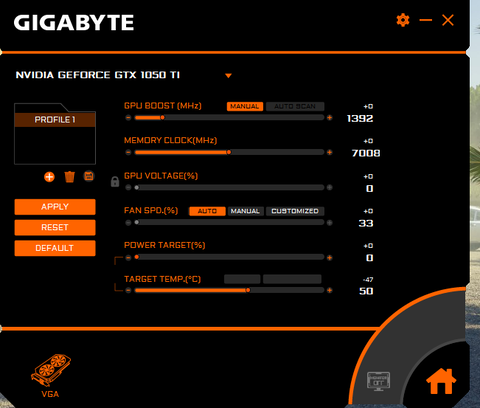Click the GIGABYTE logo
Screen dimensions: 480x408
pyautogui.click(x=74, y=23)
